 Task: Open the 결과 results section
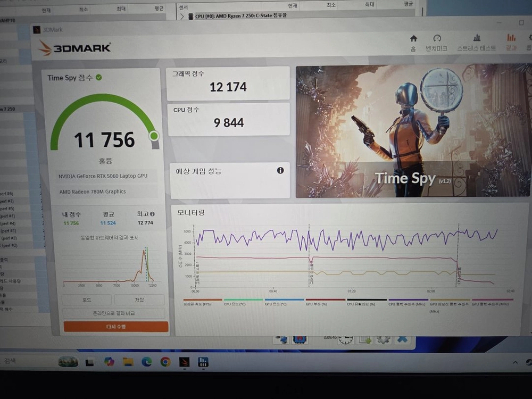[x=511, y=43]
